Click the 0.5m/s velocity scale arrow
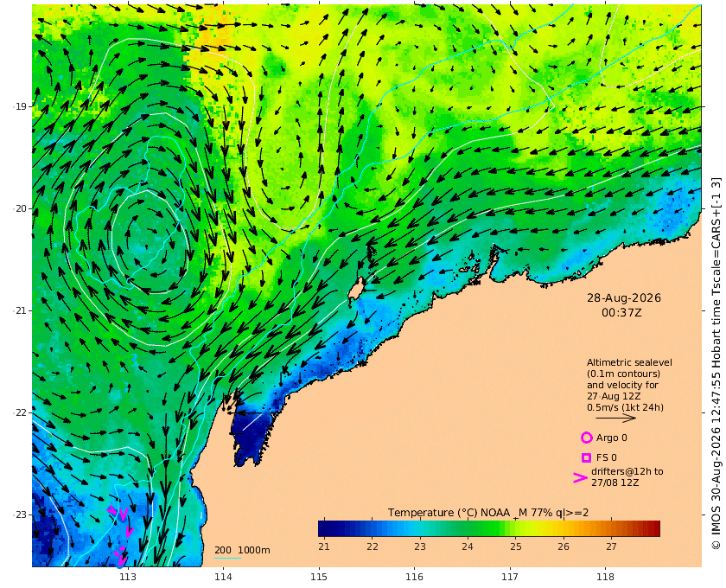The height and width of the screenshot is (588, 726). point(615,419)
